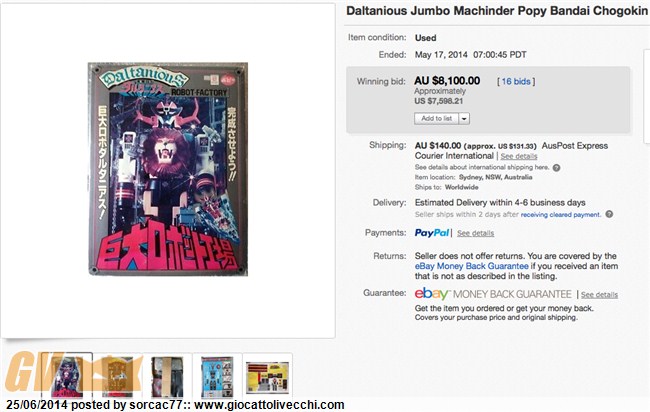Open the 16 bids link
The width and height of the screenshot is (650, 412).
coord(516,82)
